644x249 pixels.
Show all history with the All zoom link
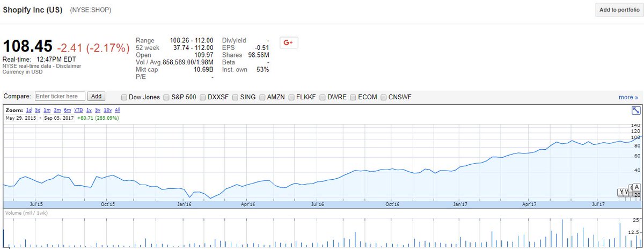118,110
